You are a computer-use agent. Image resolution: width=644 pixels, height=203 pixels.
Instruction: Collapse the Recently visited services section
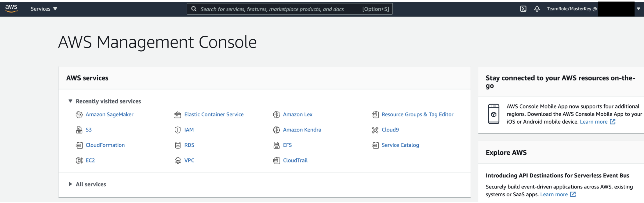point(70,101)
